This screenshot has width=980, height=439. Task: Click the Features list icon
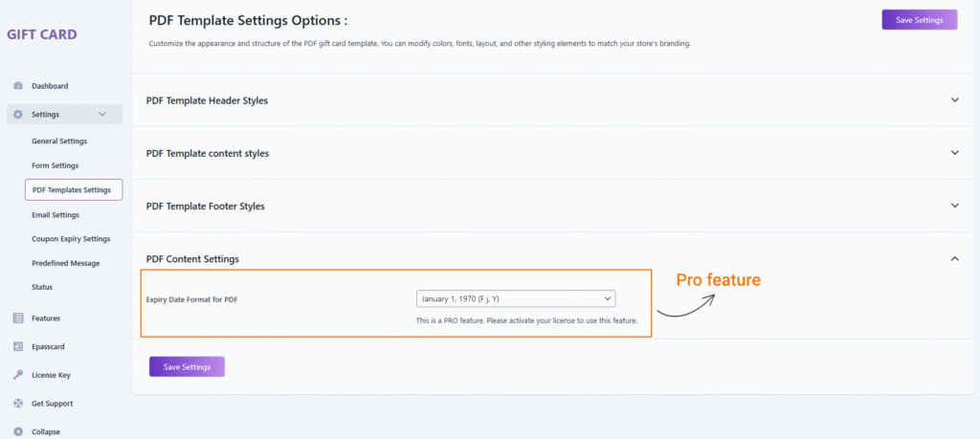pos(18,318)
